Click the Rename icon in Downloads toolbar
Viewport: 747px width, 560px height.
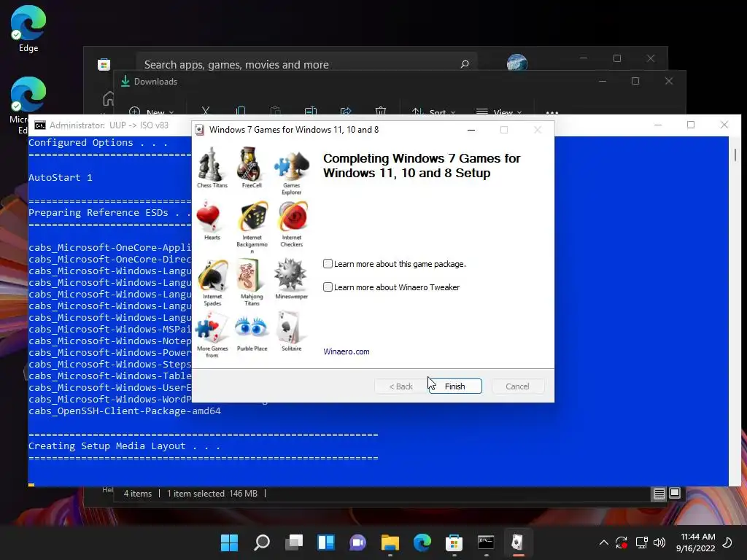click(x=311, y=112)
